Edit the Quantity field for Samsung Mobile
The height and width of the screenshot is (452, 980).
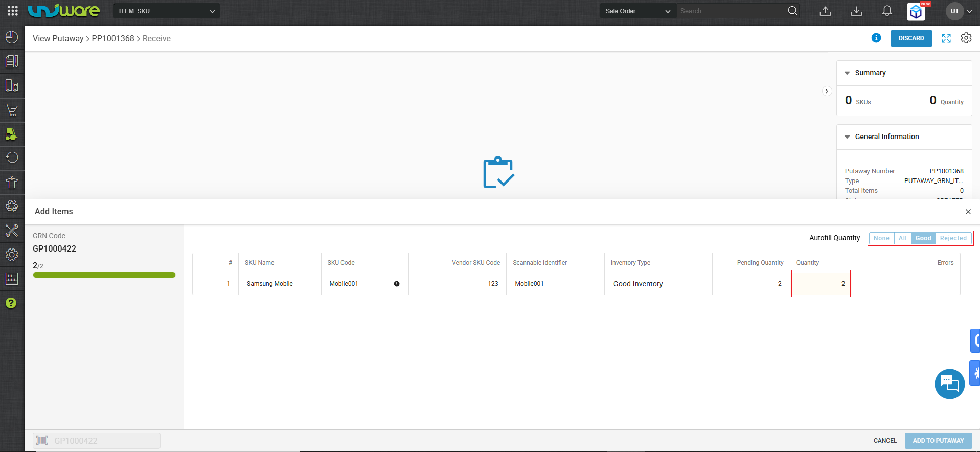tap(821, 284)
